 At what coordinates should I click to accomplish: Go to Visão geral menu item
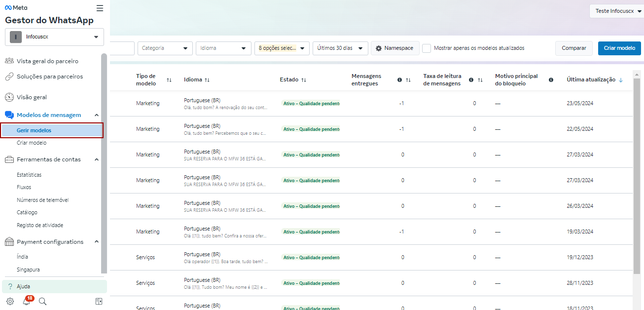pyautogui.click(x=32, y=97)
